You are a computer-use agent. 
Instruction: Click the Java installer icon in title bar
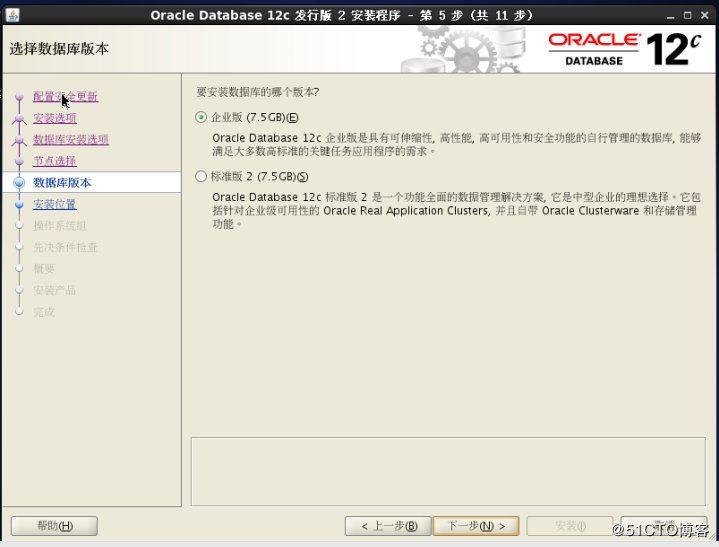coord(12,15)
